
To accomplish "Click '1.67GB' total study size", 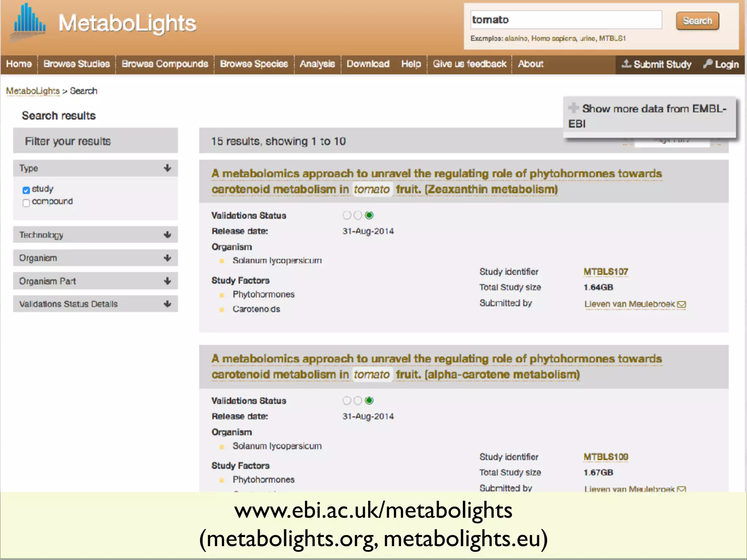I will [598, 472].
